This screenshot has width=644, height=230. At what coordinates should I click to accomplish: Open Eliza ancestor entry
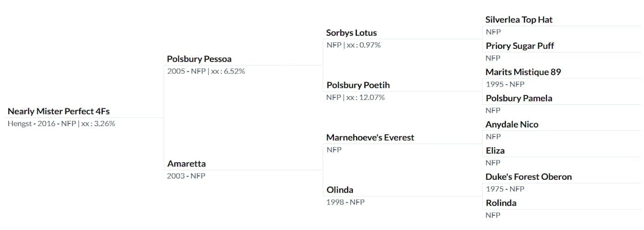(x=495, y=151)
